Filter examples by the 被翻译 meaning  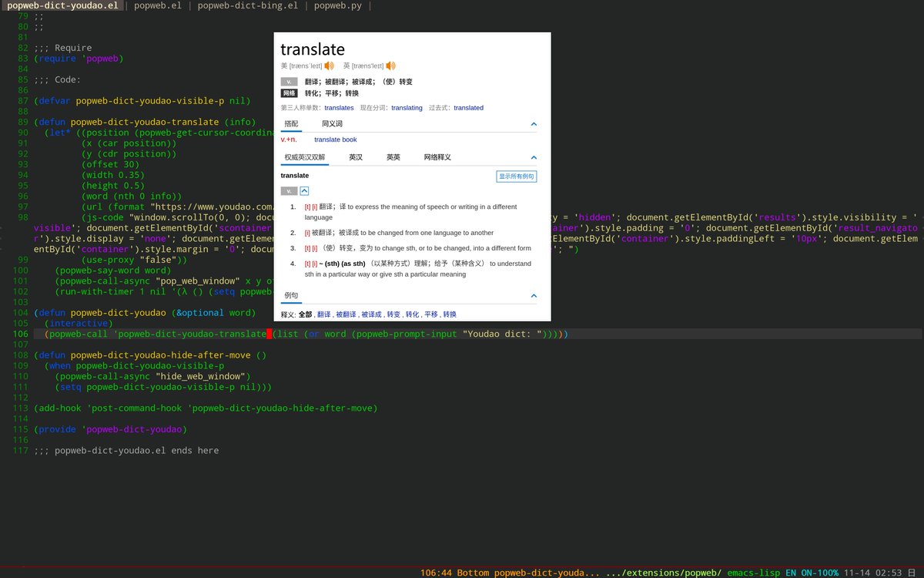[346, 314]
